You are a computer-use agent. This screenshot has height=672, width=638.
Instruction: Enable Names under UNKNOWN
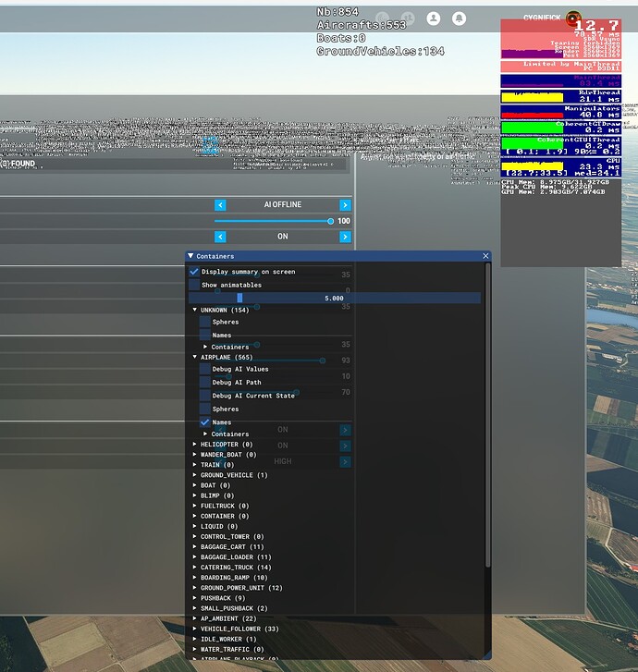pos(205,336)
